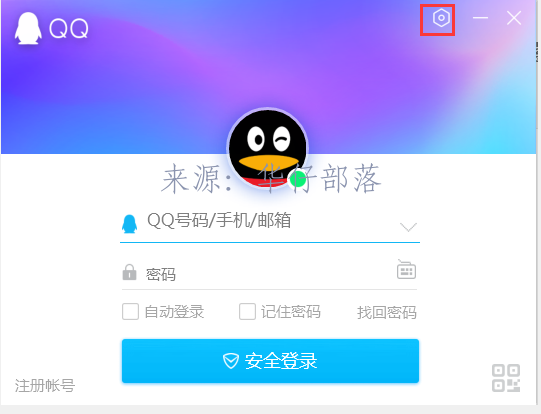Open the 找回密码 link

pos(386,313)
